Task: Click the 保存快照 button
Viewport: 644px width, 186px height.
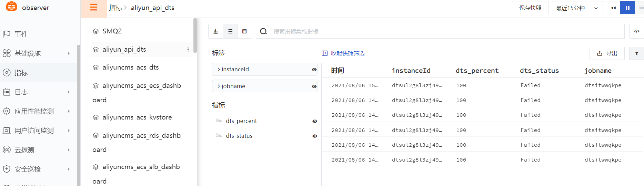Action: pyautogui.click(x=530, y=8)
